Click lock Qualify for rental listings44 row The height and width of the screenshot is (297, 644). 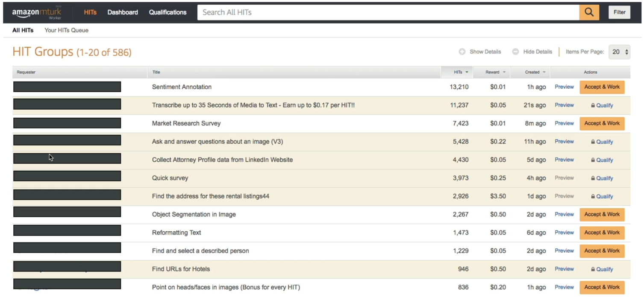click(x=602, y=196)
